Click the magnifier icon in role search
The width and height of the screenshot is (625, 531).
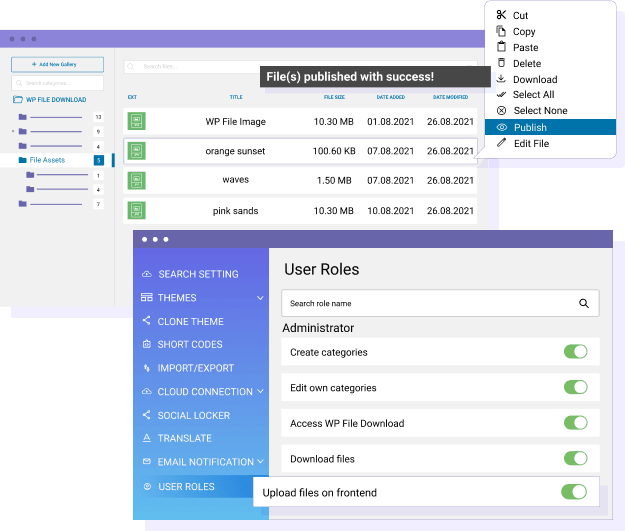(584, 303)
